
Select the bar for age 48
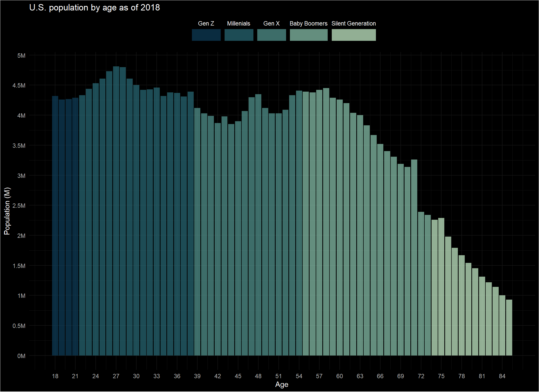click(258, 225)
